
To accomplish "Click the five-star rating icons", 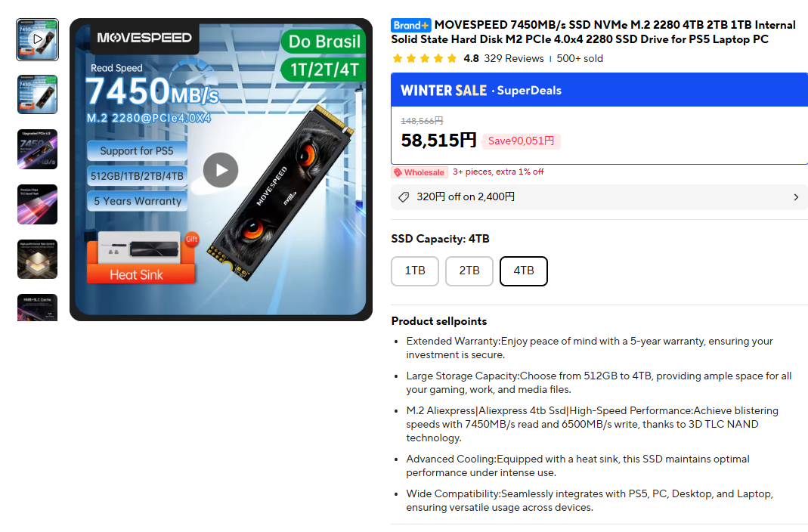I will [425, 59].
